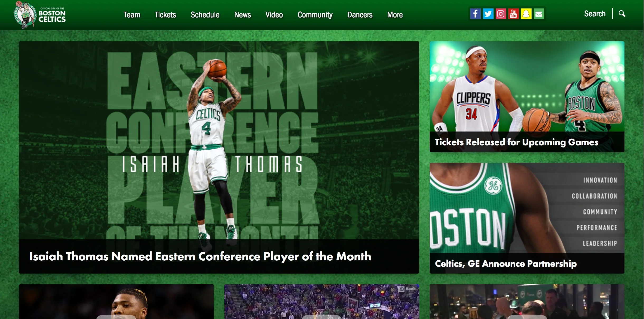Select Schedule in the navigation bar
This screenshot has height=319, width=644.
[205, 15]
